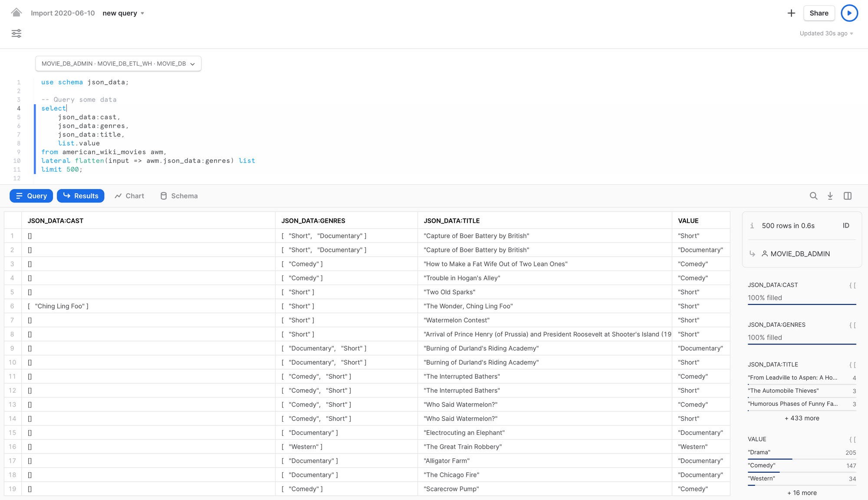Download results using the download icon
Viewport: 868px width, 500px height.
pyautogui.click(x=830, y=196)
